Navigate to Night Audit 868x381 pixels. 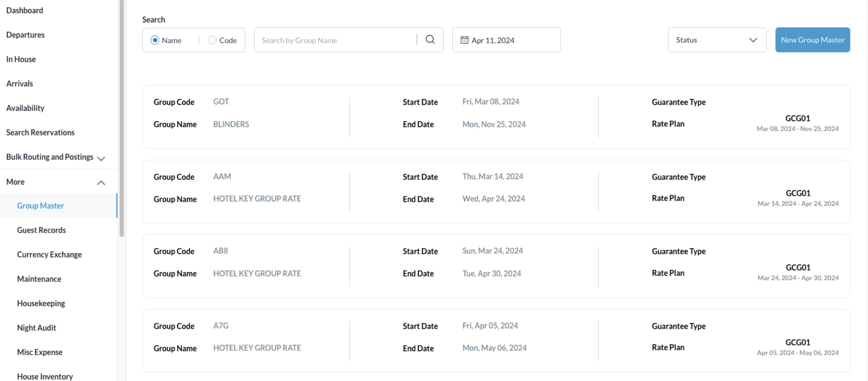36,327
